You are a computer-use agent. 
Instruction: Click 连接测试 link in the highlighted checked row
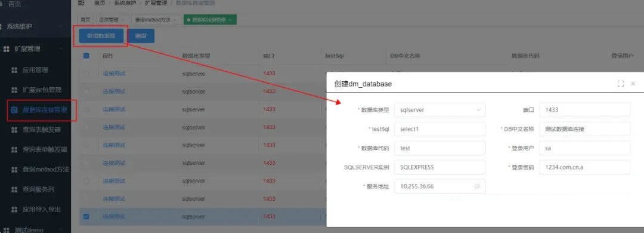[x=114, y=216]
